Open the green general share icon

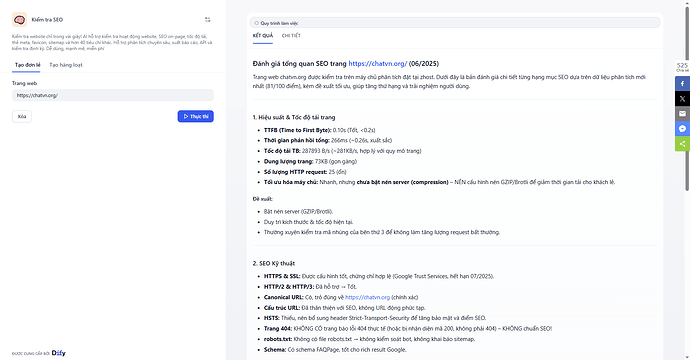pos(683,143)
